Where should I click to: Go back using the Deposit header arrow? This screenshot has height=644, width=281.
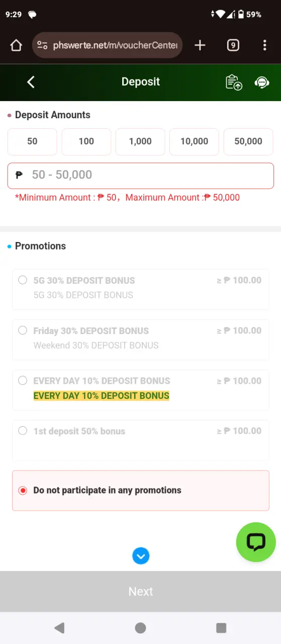[x=31, y=82]
